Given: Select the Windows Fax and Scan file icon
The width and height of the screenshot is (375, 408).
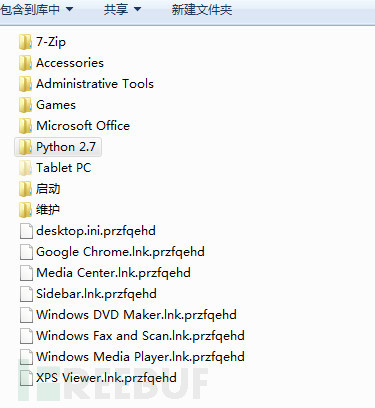Looking at the screenshot, I should click(26, 336).
